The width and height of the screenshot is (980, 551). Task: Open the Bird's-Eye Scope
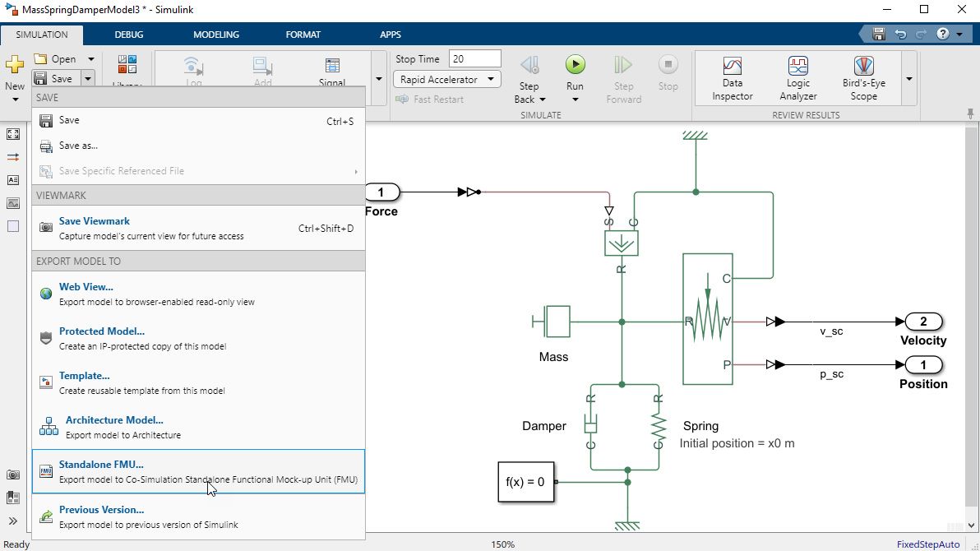pos(863,66)
